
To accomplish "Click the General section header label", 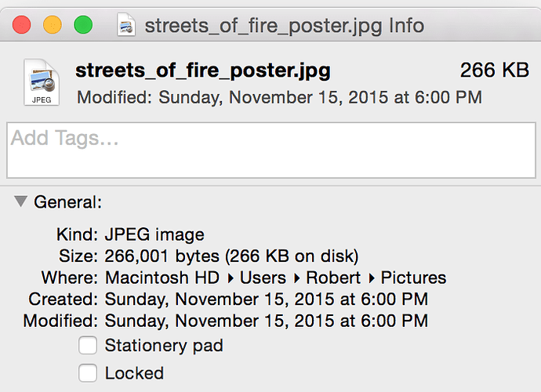I will click(x=68, y=201).
